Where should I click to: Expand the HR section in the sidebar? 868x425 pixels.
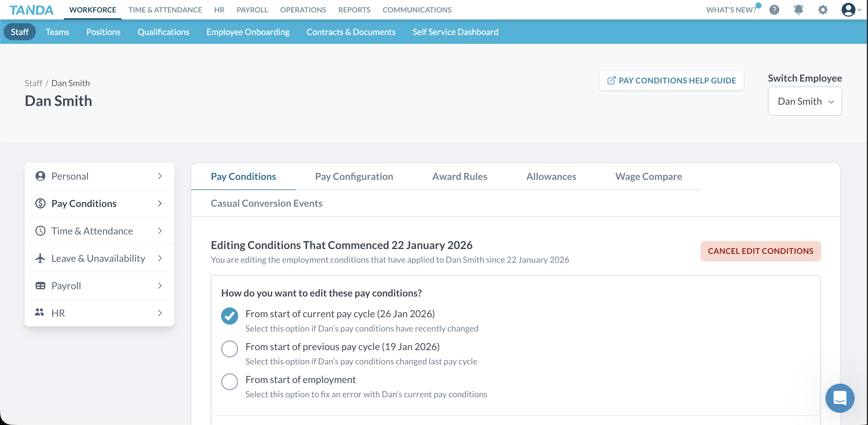point(99,313)
